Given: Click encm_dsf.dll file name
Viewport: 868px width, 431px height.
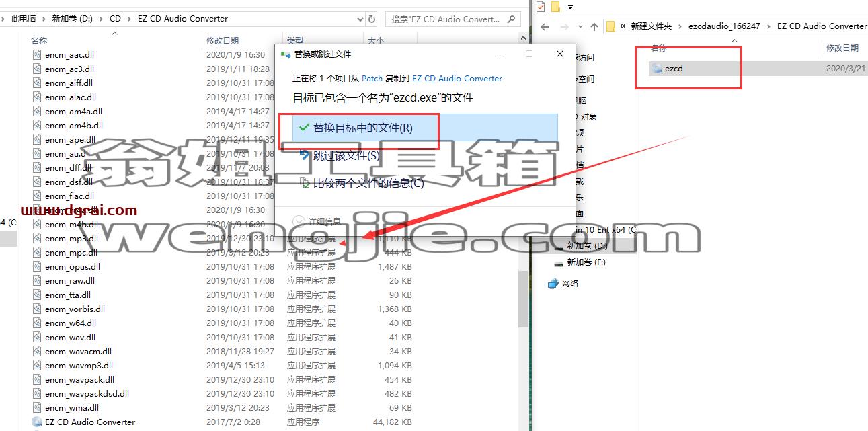Looking at the screenshot, I should point(69,182).
